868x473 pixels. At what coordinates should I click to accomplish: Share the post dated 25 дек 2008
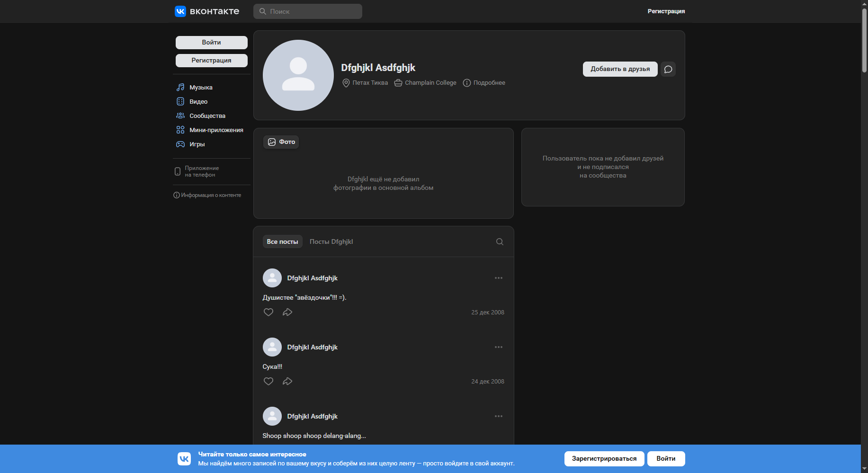287,312
